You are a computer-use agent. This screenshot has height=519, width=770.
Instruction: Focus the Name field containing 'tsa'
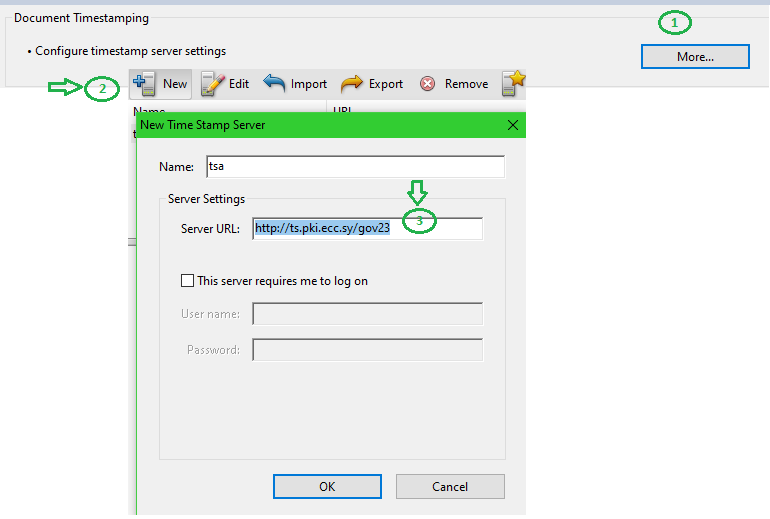tap(355, 167)
